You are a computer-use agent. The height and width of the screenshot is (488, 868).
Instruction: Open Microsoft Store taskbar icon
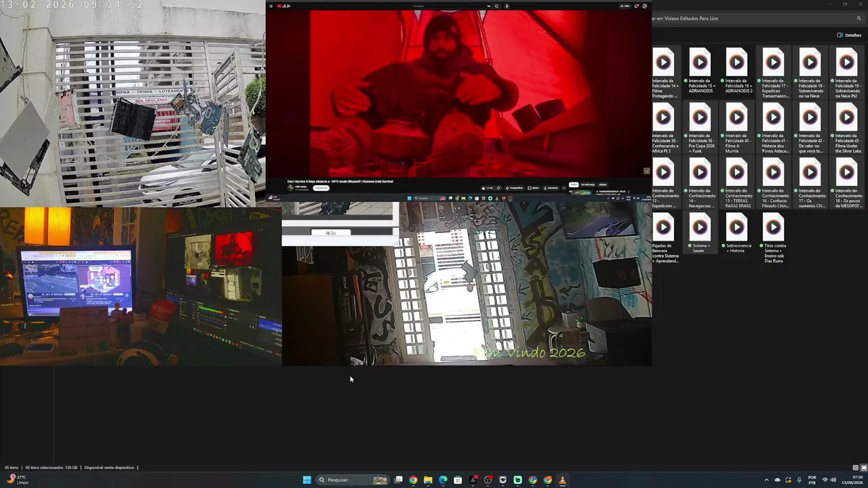click(458, 480)
